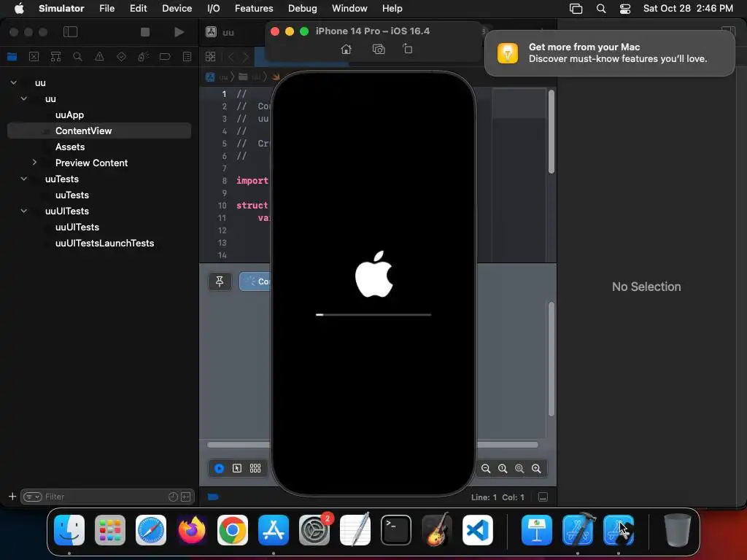This screenshot has height=560, width=747.
Task: Toggle debug area at bottom bar
Action: point(543,497)
